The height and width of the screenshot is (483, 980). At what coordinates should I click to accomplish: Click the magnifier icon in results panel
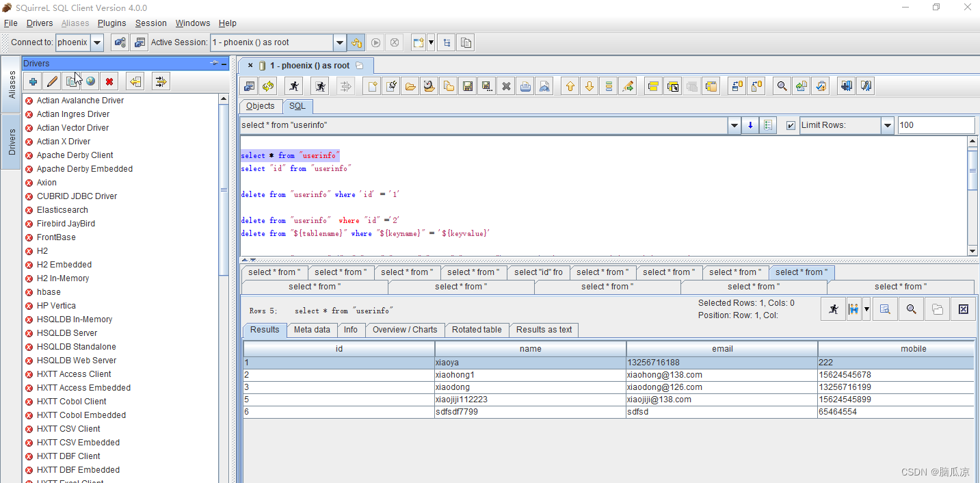911,309
